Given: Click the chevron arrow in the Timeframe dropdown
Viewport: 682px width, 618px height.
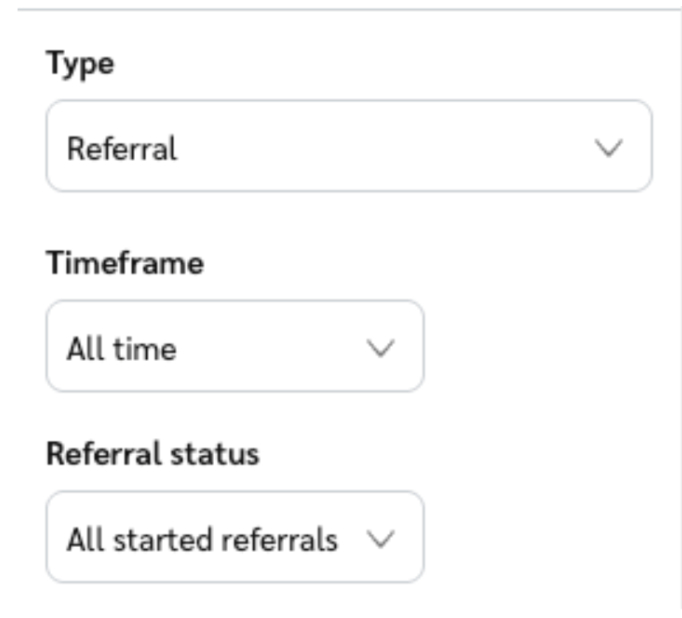Looking at the screenshot, I should [381, 348].
